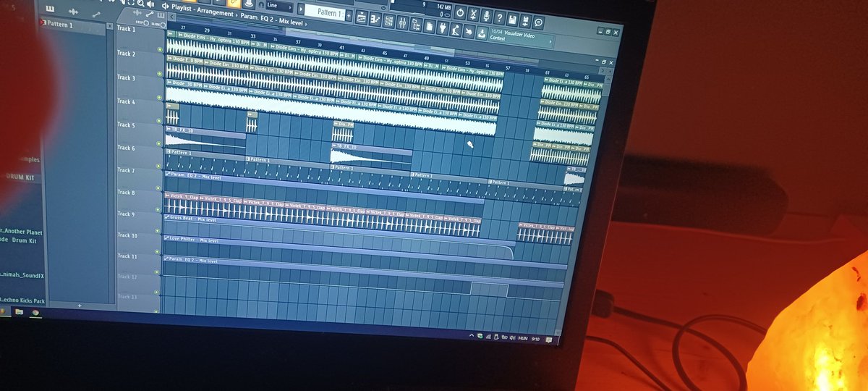868x391 pixels.
Task: Select the Track 5 header label
Action: (126, 125)
